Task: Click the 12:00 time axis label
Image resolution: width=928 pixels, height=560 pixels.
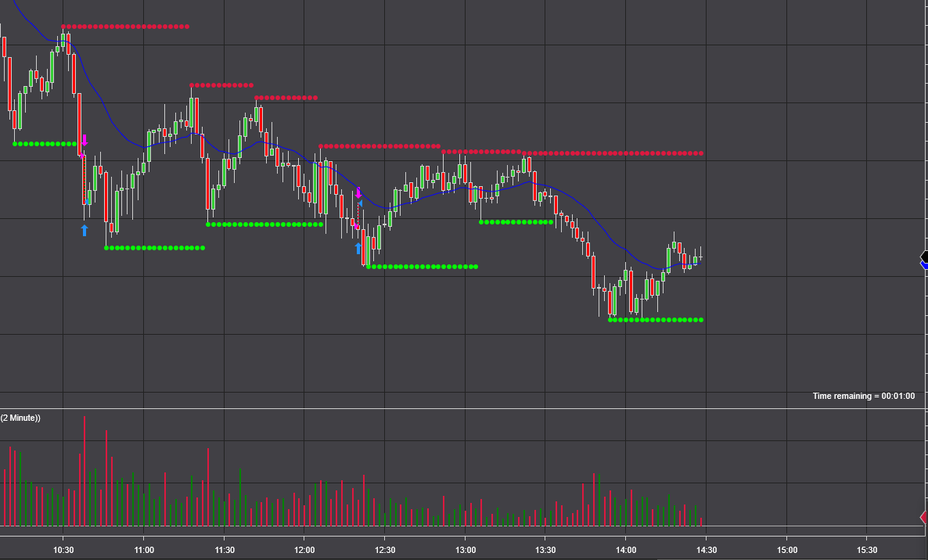Action: [304, 550]
